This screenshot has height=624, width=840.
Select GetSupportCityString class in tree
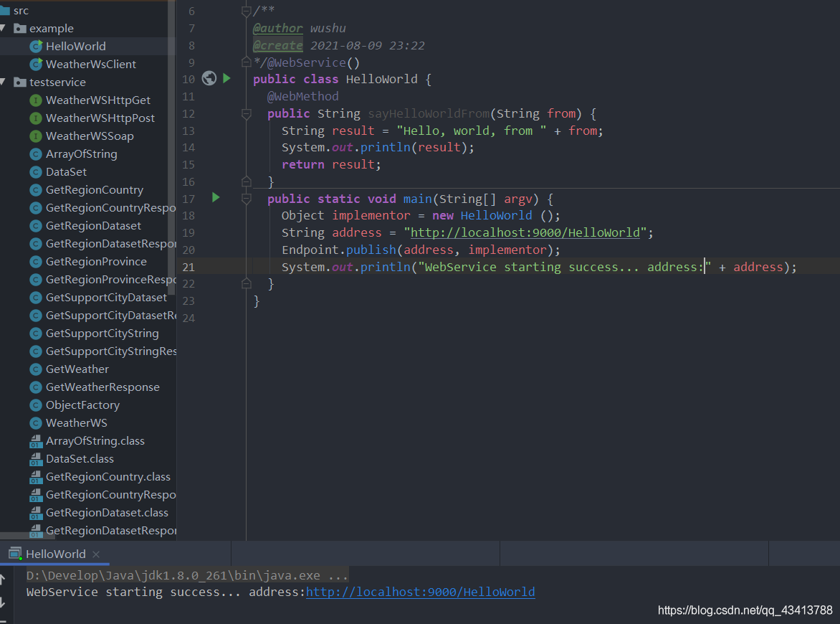102,334
